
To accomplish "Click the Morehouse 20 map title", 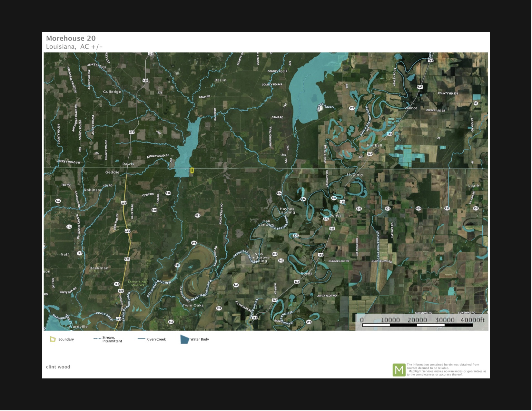I will point(71,38).
